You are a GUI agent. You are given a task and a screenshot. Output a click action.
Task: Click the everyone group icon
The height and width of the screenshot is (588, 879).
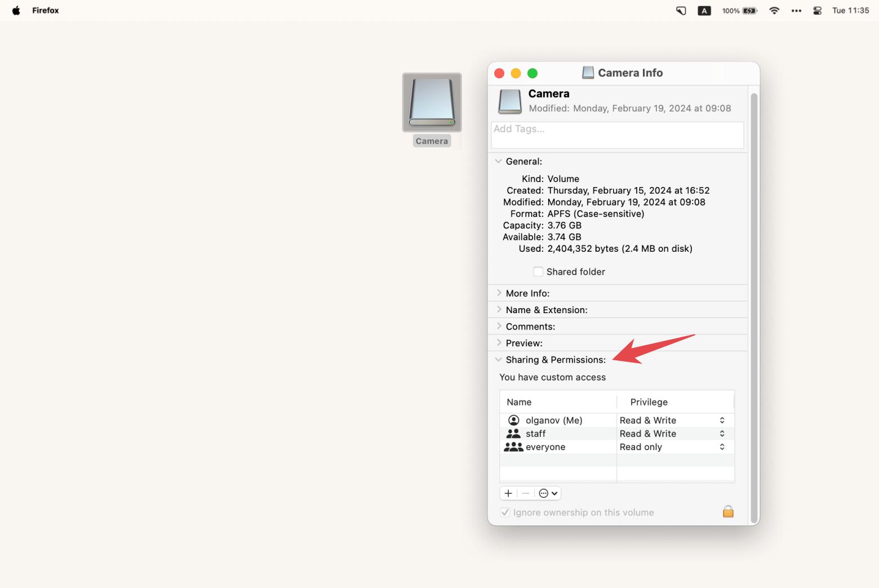pyautogui.click(x=513, y=447)
